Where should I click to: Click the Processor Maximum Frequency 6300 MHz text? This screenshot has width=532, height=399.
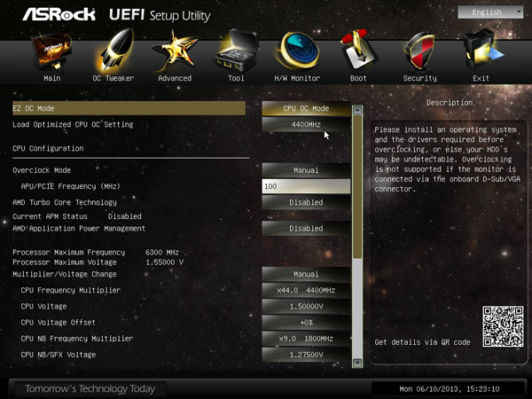tap(96, 253)
